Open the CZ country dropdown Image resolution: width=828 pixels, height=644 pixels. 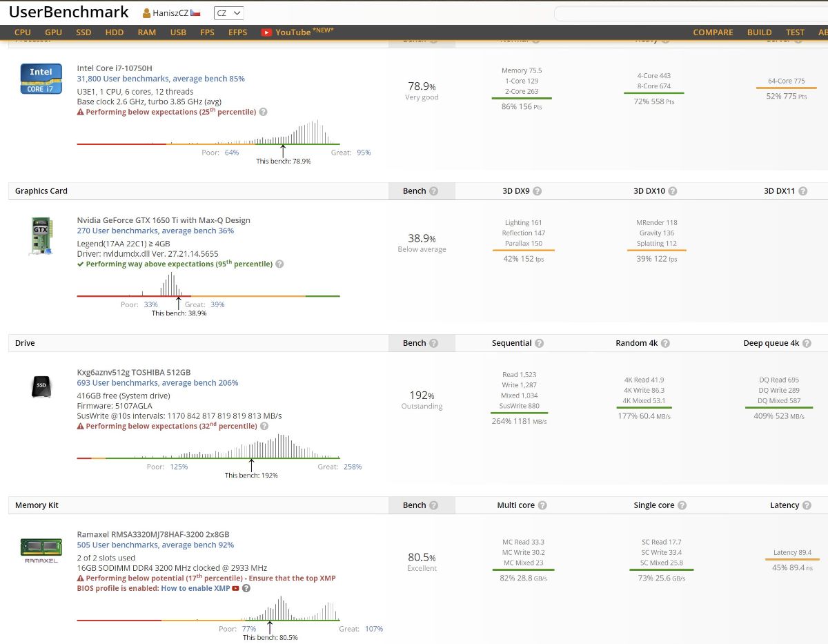point(228,13)
